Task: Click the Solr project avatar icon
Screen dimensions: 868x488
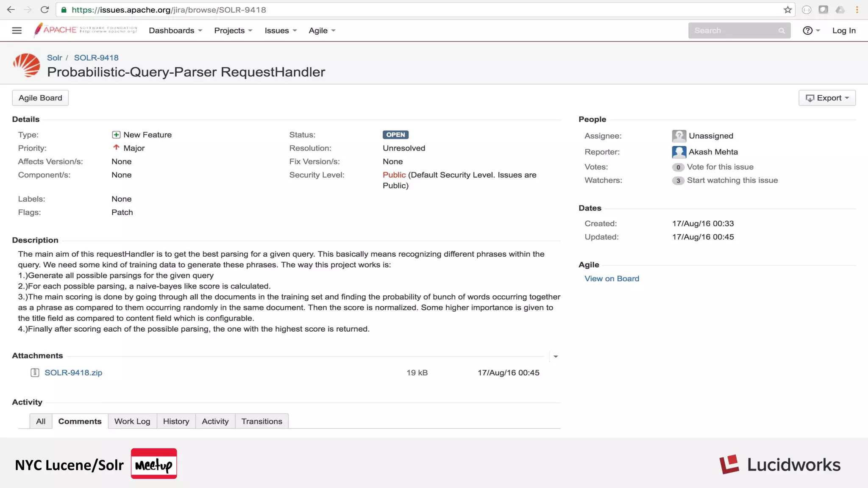Action: click(x=26, y=65)
